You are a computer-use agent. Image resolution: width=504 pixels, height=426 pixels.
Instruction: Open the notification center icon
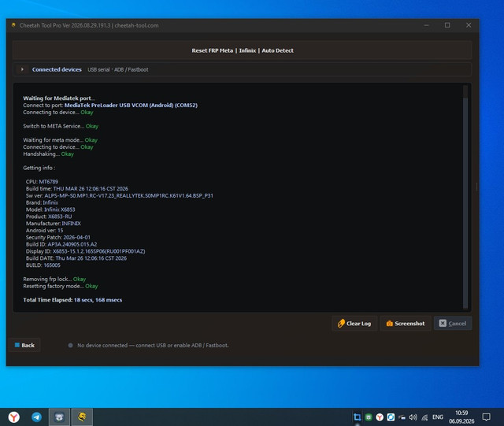[487, 417]
